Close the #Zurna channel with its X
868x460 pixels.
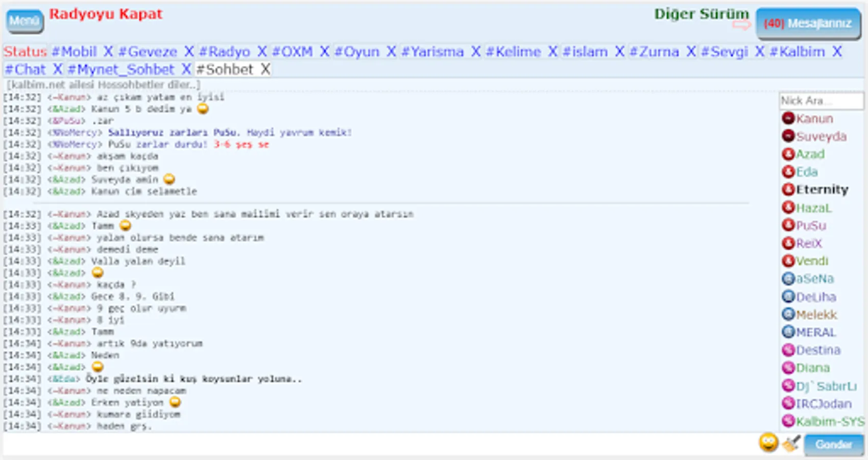click(x=691, y=52)
